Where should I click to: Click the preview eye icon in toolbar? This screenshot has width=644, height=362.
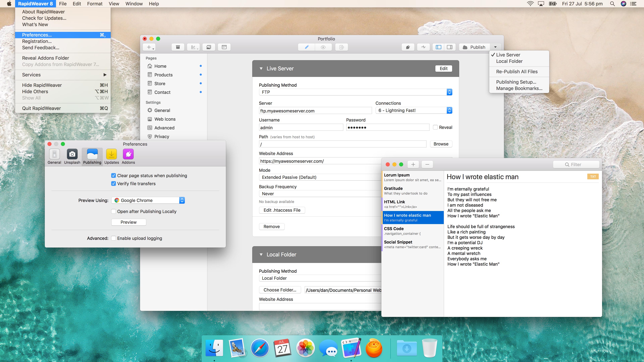323,47
